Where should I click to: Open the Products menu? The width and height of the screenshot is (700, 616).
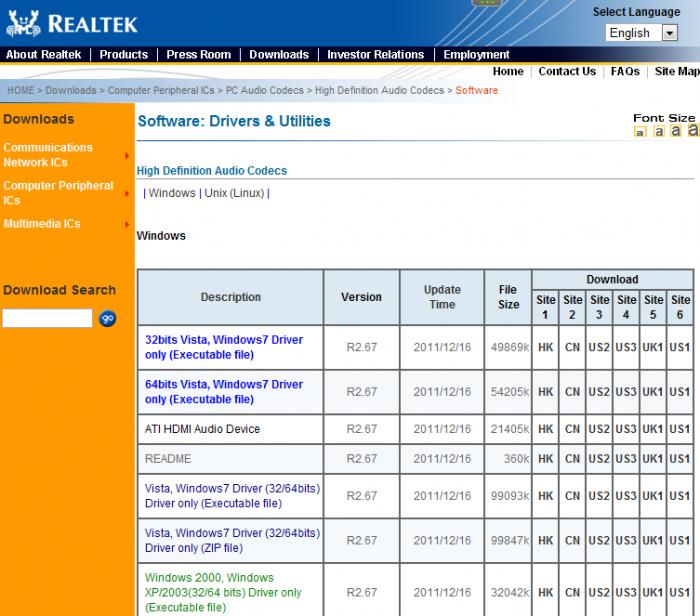tap(124, 55)
